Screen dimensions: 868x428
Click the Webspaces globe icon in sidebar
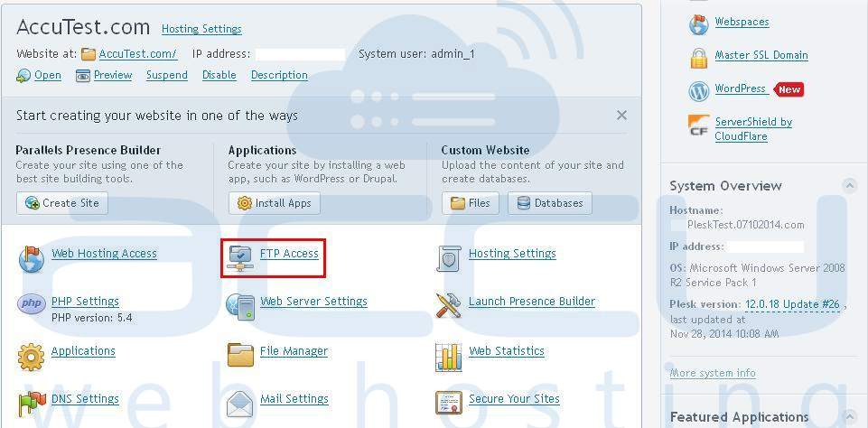(698, 25)
